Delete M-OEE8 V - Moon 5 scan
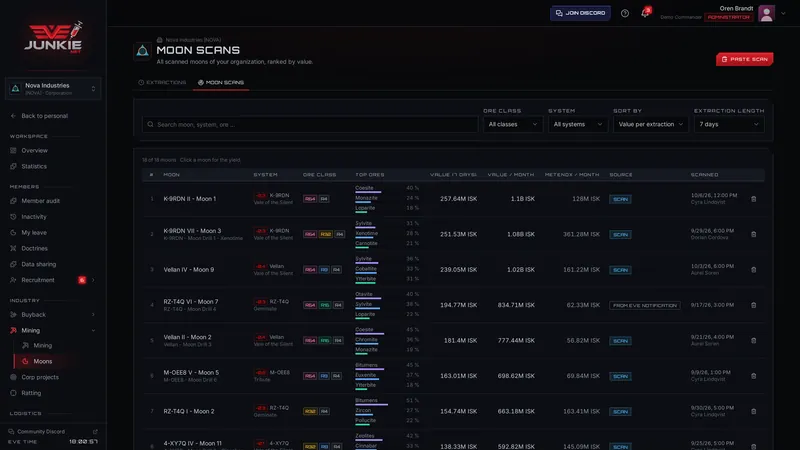The height and width of the screenshot is (450, 800). (x=754, y=376)
